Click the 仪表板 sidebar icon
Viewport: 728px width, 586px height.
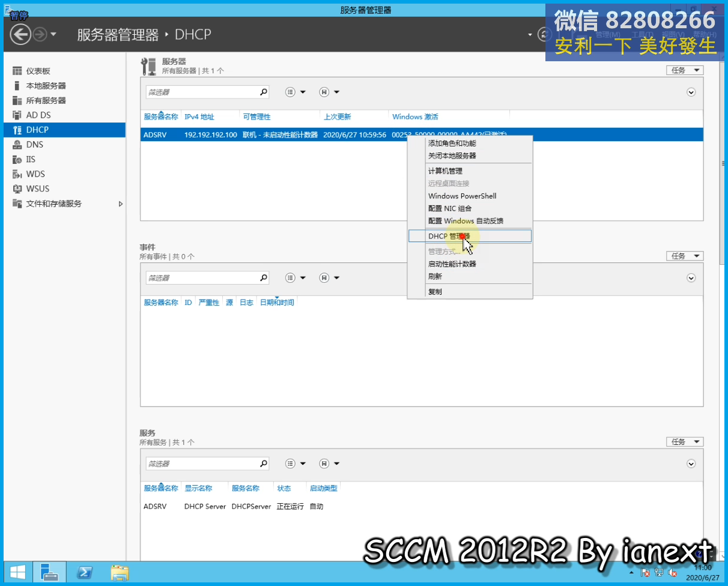[x=17, y=71]
